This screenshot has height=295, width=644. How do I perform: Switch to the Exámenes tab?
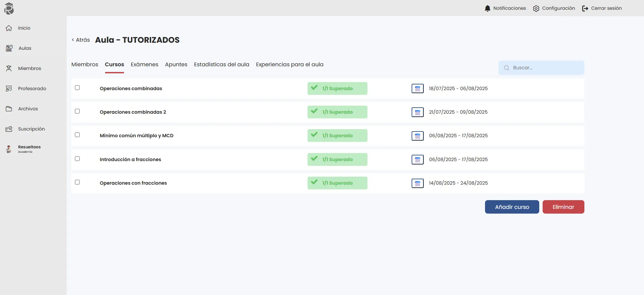click(x=144, y=65)
